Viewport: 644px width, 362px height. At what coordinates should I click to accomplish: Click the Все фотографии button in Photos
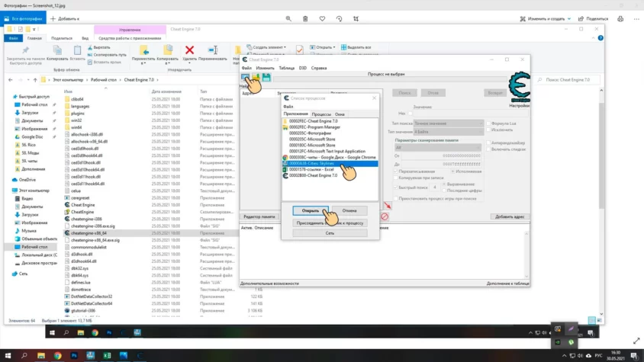23,18
